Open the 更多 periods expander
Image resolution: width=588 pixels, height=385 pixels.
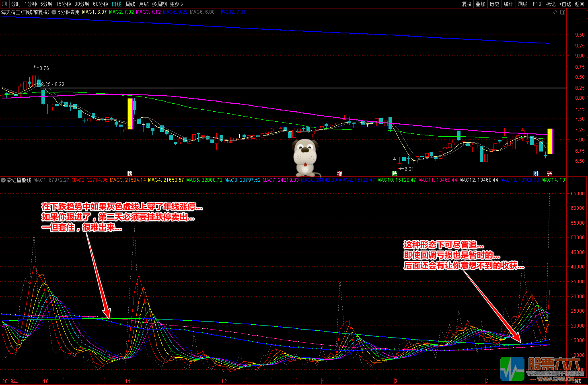coord(177,4)
